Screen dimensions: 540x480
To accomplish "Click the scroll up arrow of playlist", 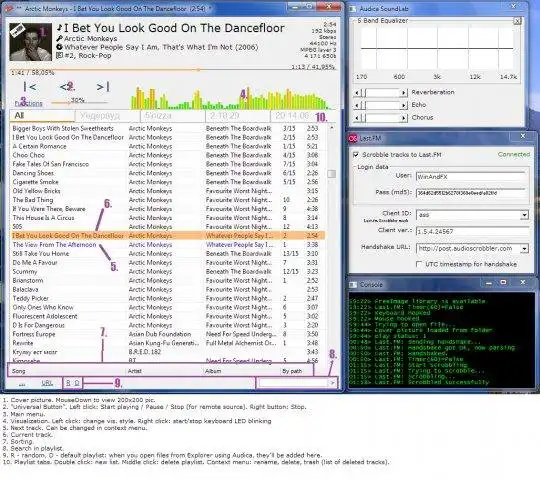I will click(x=332, y=128).
